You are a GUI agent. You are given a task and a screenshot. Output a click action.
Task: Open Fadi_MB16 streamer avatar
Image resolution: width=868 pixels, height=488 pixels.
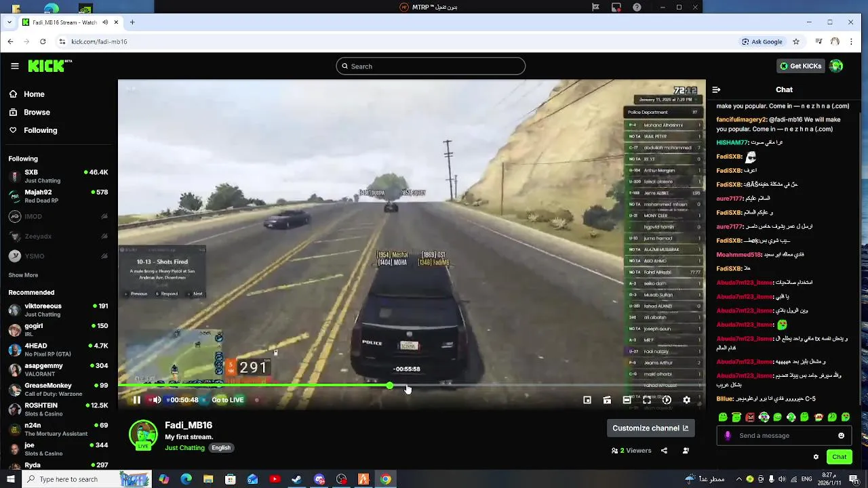point(143,435)
